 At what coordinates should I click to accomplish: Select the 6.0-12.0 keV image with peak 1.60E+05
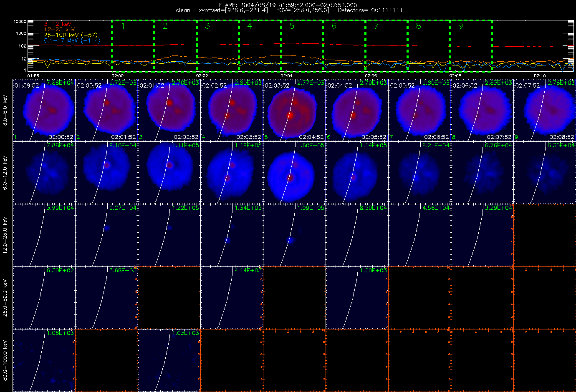[x=294, y=172]
